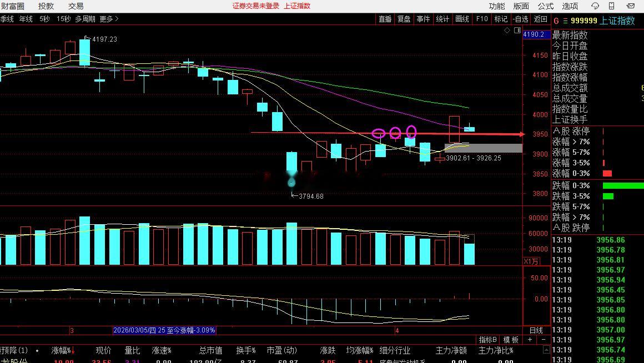Remove from watchlist with -自选

pyautogui.click(x=520, y=19)
